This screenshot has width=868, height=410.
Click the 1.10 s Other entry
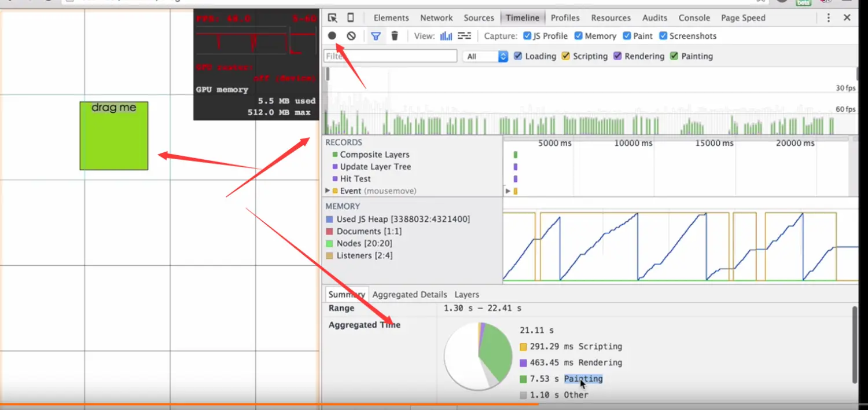(x=554, y=395)
